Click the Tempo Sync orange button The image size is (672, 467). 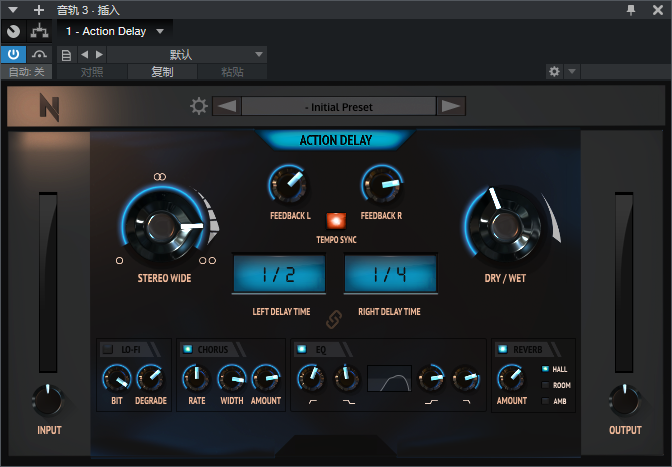[x=334, y=219]
